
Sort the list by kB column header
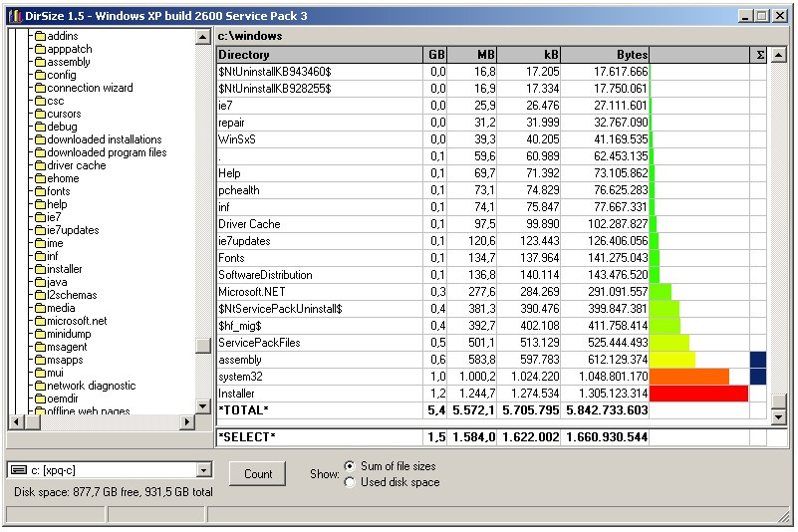click(529, 55)
